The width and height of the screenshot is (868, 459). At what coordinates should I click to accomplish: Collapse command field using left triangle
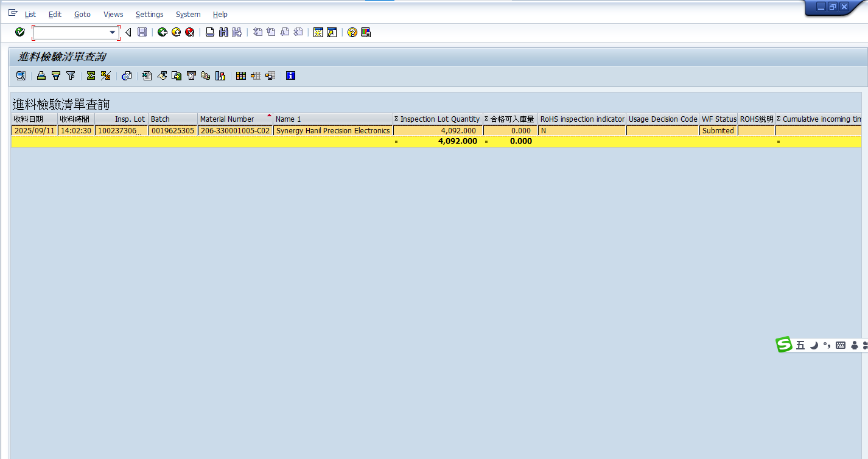(x=128, y=32)
